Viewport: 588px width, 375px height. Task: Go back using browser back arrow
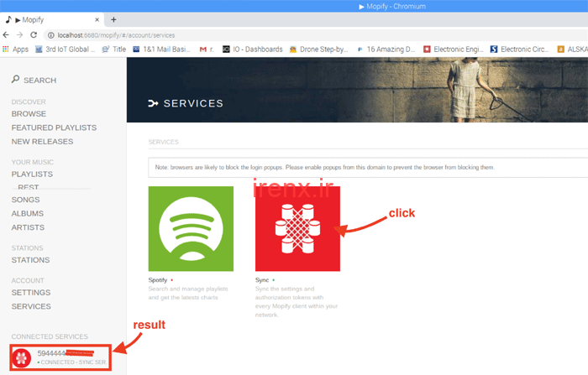click(7, 35)
